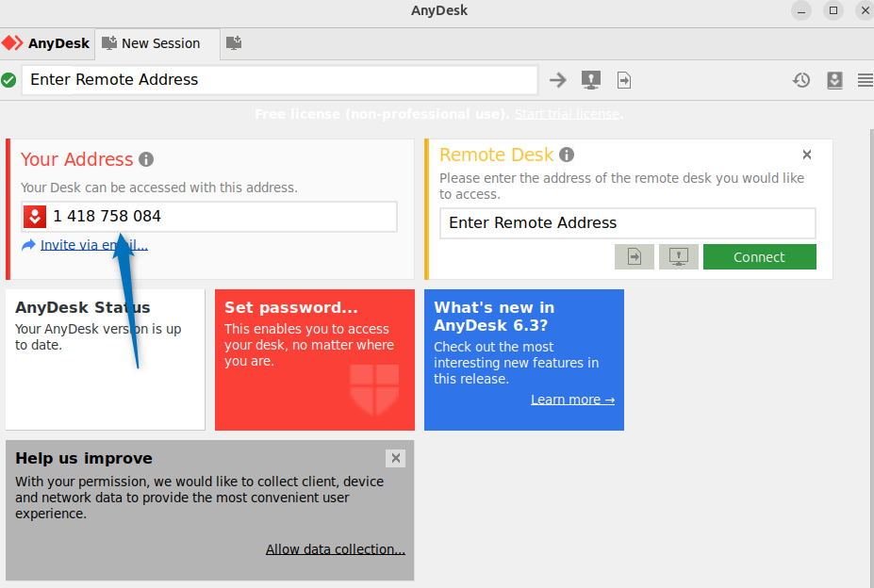Switch to the New Session tab
Screen dimensions: 874x588
(x=151, y=43)
